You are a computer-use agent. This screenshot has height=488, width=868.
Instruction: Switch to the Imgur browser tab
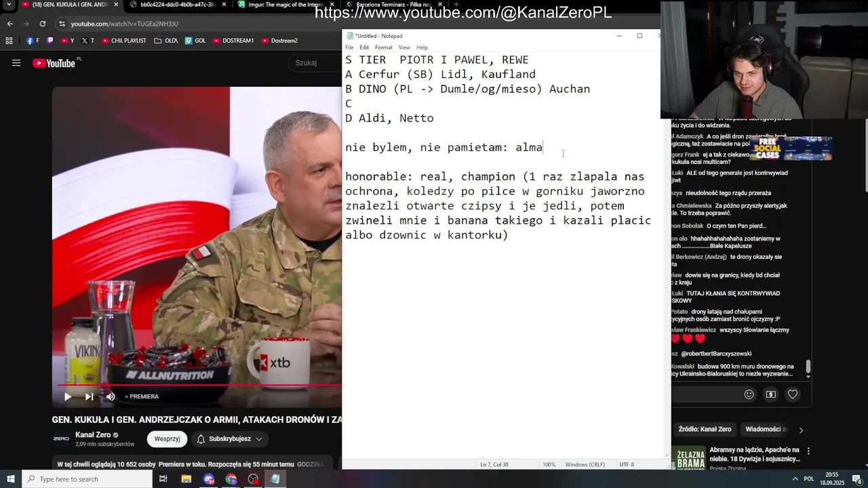pyautogui.click(x=285, y=5)
